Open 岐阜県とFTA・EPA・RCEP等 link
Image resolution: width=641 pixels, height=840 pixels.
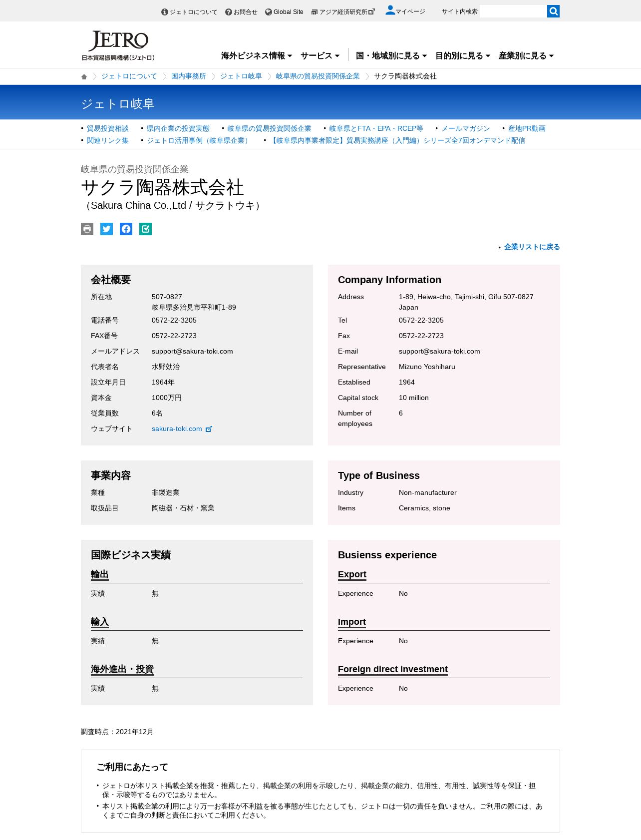[x=376, y=129]
